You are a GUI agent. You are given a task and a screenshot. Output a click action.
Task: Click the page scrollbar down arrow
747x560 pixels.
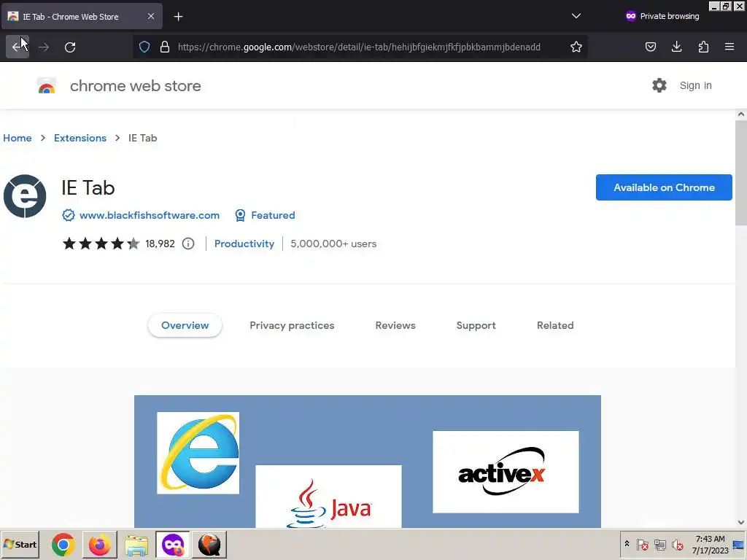[x=741, y=522]
